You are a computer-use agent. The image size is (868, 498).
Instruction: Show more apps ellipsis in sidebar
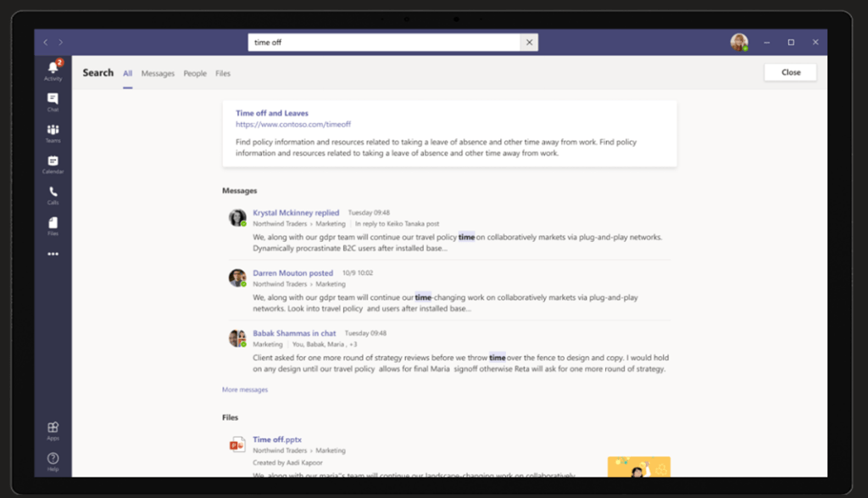tap(53, 254)
